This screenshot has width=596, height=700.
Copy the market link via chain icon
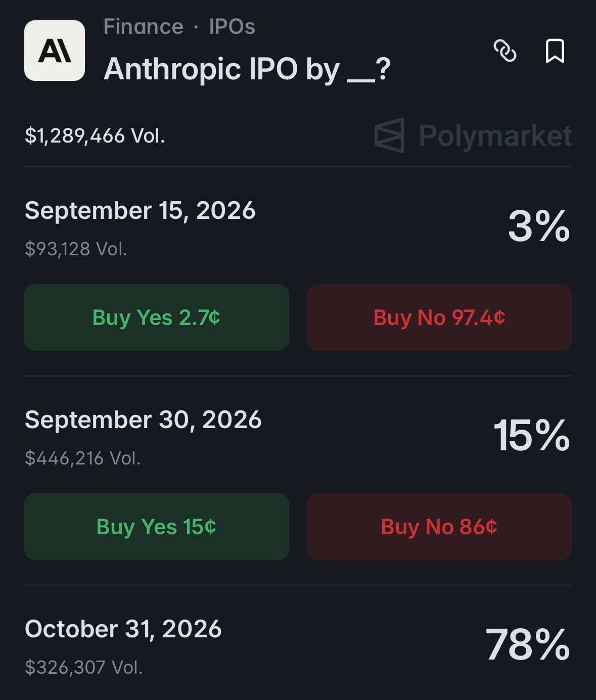(505, 51)
